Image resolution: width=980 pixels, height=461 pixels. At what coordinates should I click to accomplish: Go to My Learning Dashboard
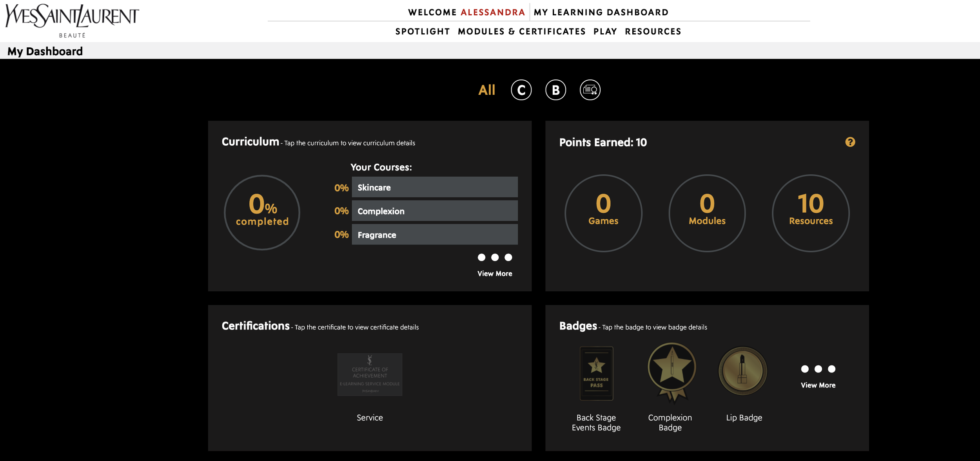point(601,12)
